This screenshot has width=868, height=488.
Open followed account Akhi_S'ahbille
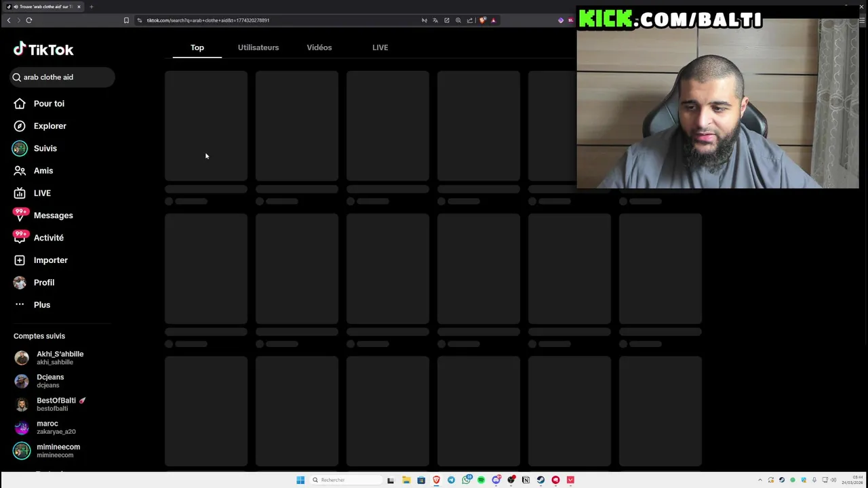pos(50,358)
